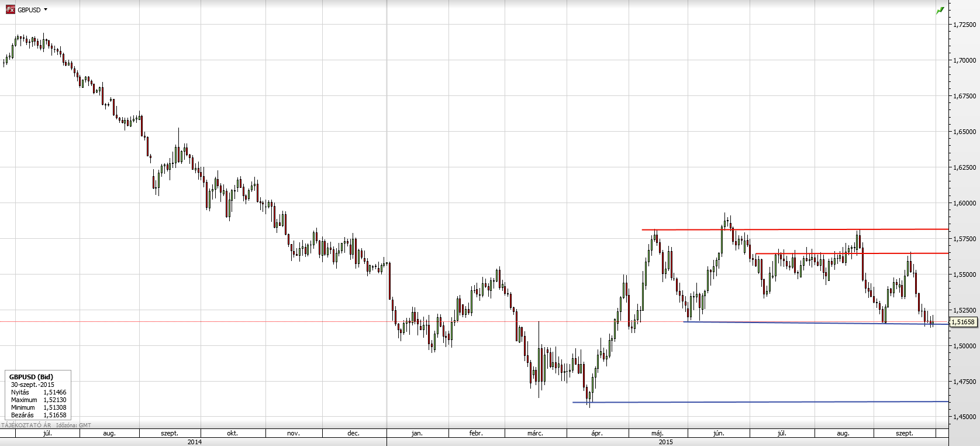Click the GBPUSD symbol name label
Image resolution: width=980 pixels, height=446 pixels.
[x=29, y=10]
